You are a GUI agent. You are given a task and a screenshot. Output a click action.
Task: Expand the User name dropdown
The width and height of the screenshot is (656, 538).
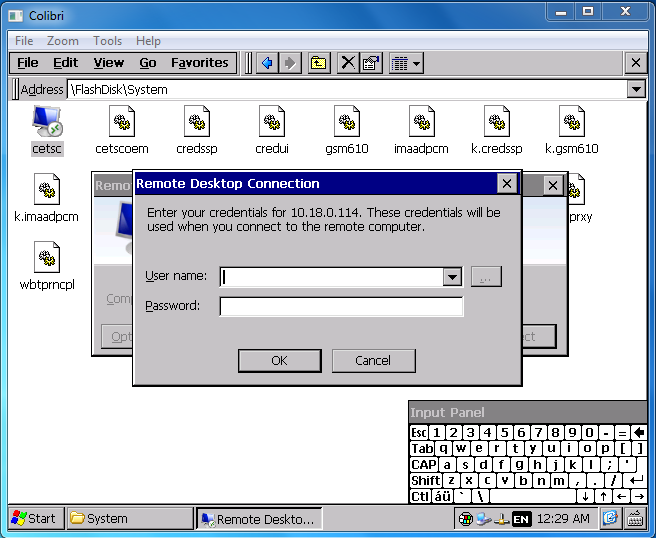452,277
